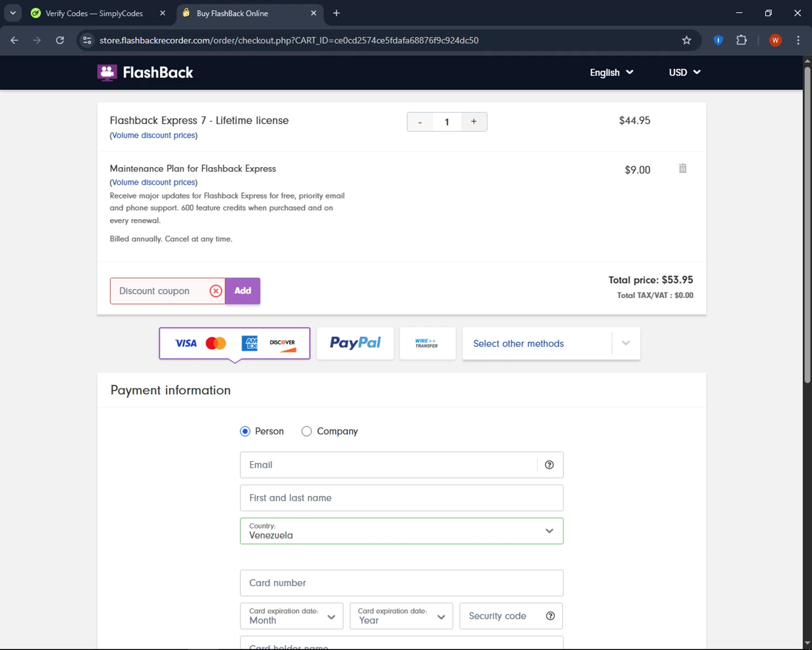Decrease Flashback Express quantity with minus
This screenshot has height=650, width=812.
420,122
